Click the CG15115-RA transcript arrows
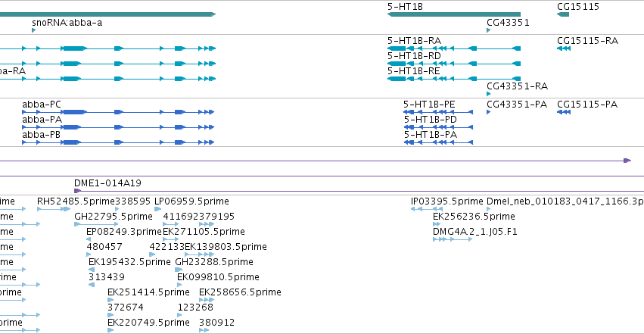The image size is (644, 334). click(x=564, y=48)
